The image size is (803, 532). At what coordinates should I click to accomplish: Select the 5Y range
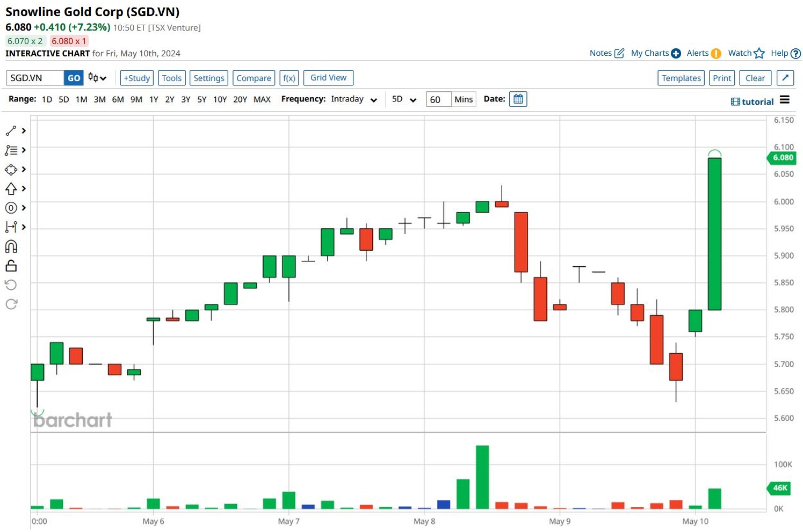[201, 99]
